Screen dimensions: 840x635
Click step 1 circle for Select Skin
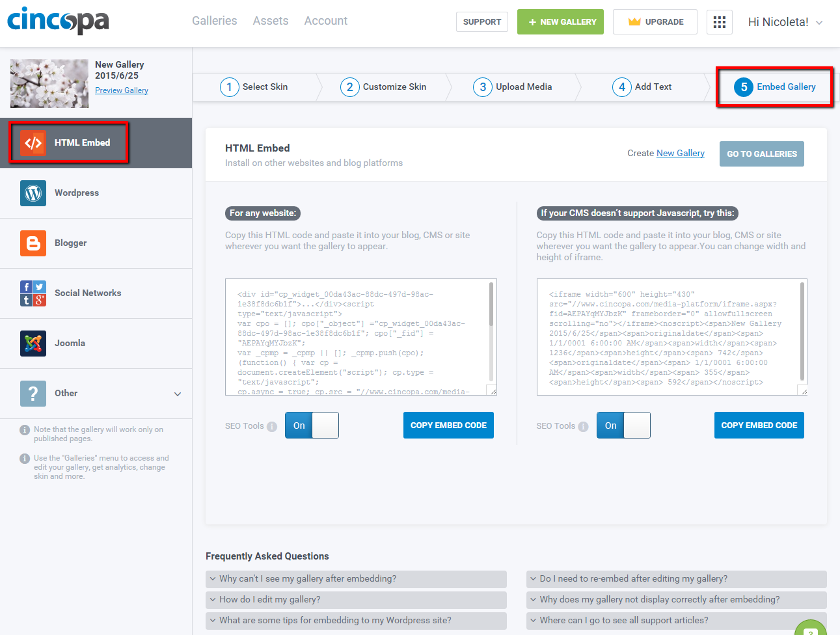[229, 87]
